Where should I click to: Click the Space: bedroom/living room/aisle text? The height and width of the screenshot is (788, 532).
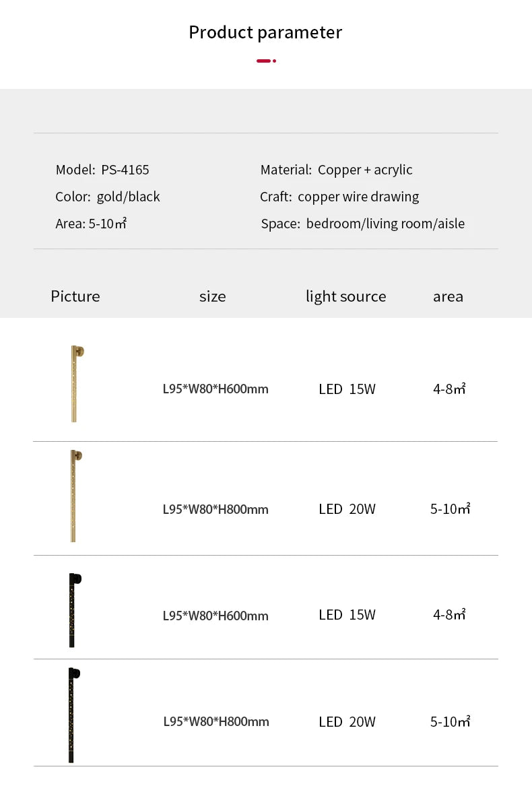363,224
